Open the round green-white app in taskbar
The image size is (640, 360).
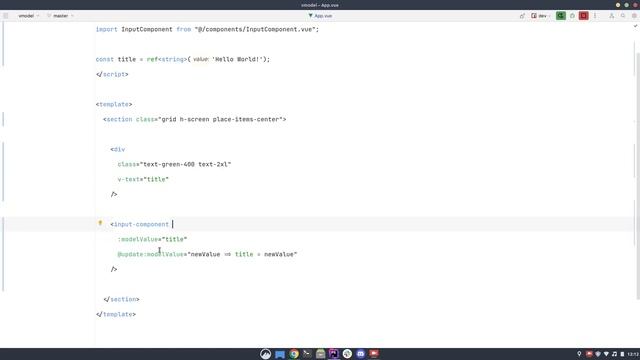347,354
